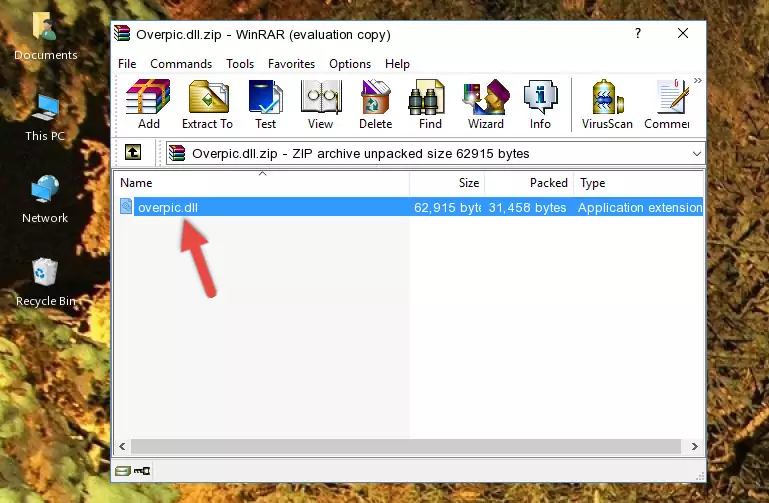
Task: Click the Delete toolbar icon
Action: (x=376, y=104)
